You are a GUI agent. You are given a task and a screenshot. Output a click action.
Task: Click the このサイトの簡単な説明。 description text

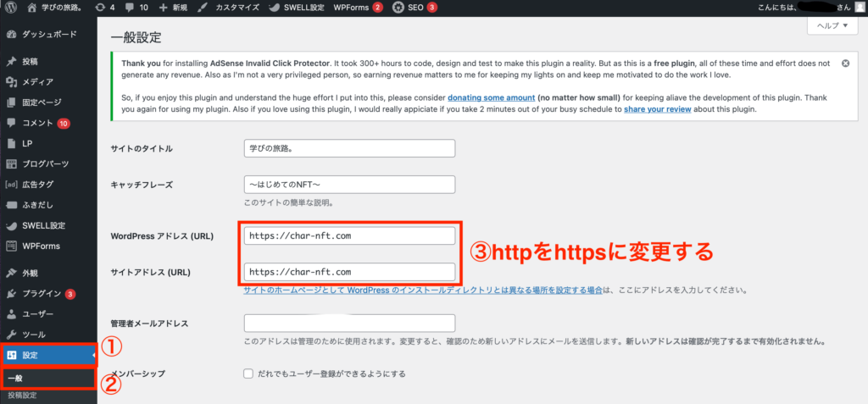[x=288, y=203]
